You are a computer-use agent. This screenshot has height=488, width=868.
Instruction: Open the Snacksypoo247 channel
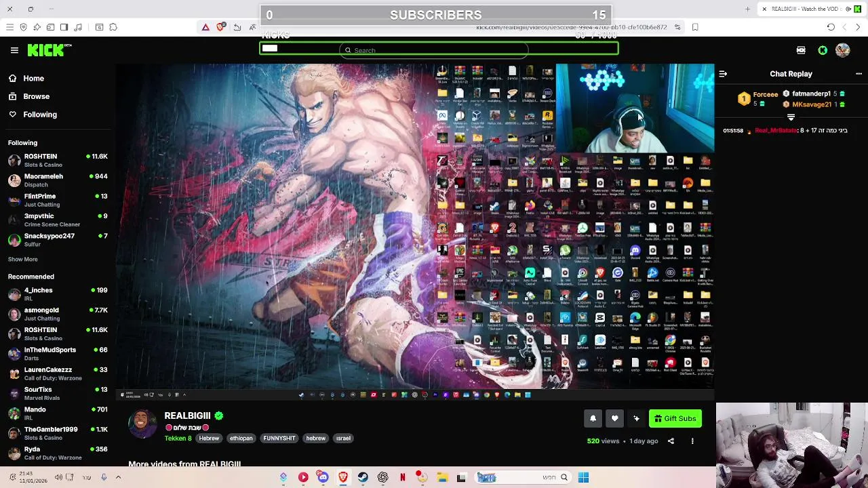pyautogui.click(x=58, y=240)
